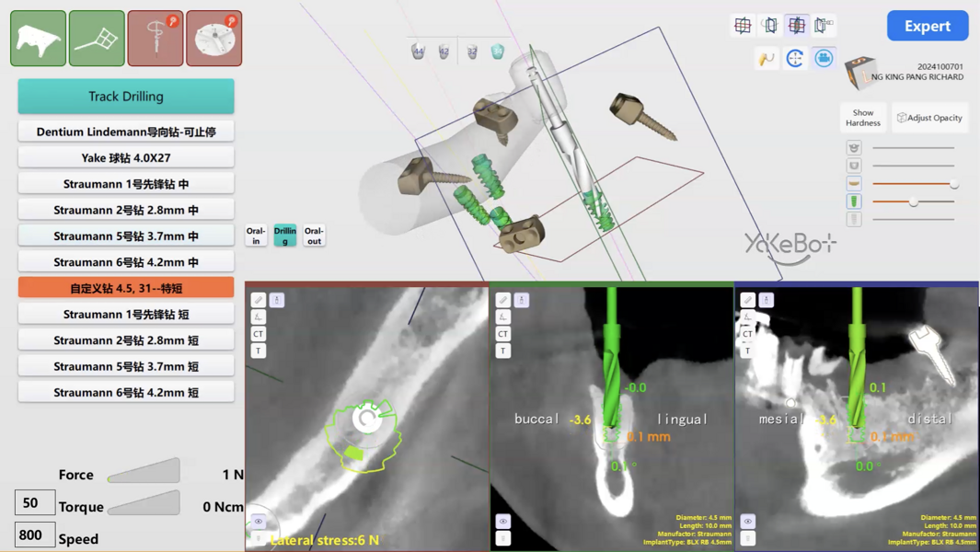Open the drill calibration stage icon
The image size is (980, 552).
coord(156,38)
